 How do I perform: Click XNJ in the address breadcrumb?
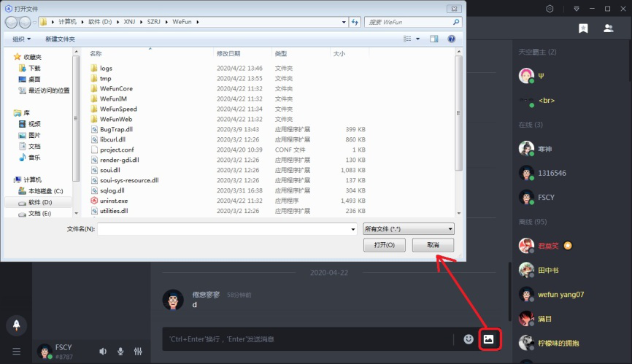click(129, 22)
